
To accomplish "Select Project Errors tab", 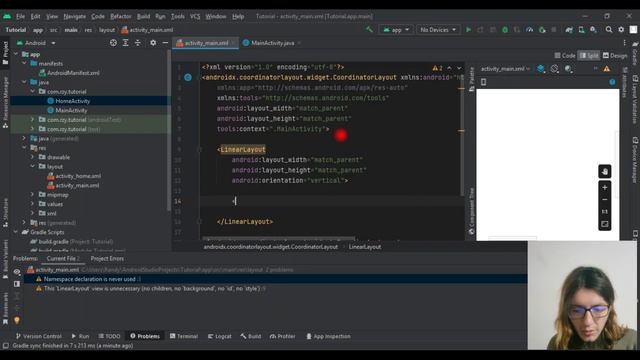I will point(107,258).
